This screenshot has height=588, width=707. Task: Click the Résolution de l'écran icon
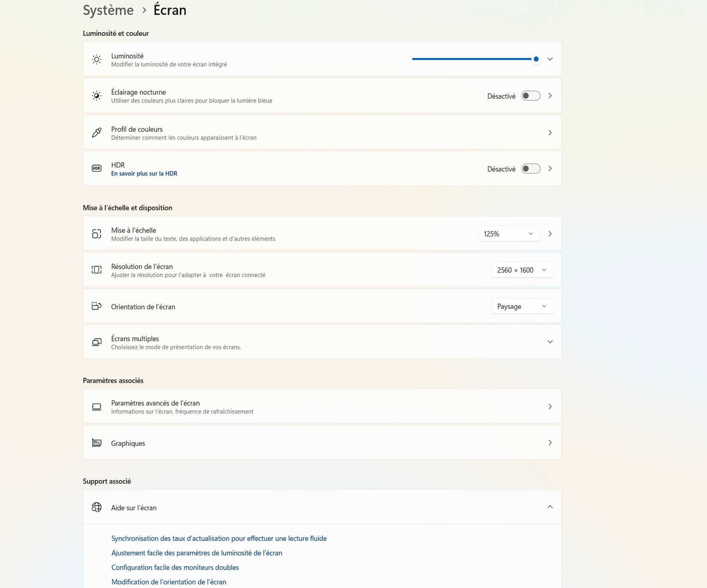[96, 270]
